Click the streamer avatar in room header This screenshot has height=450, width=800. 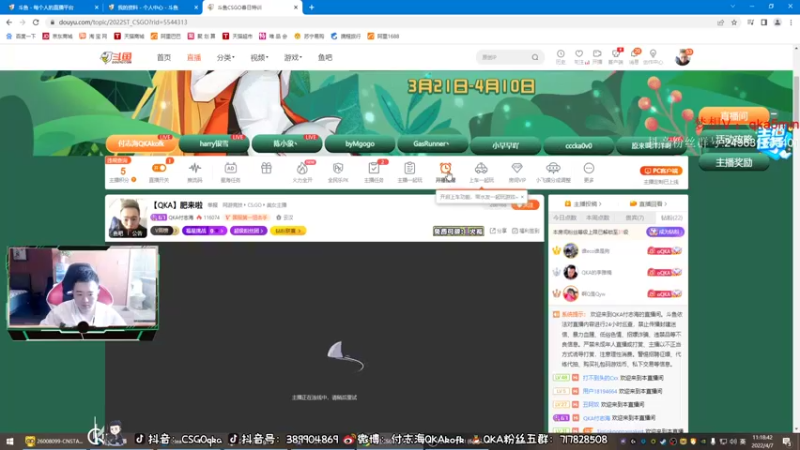[127, 218]
